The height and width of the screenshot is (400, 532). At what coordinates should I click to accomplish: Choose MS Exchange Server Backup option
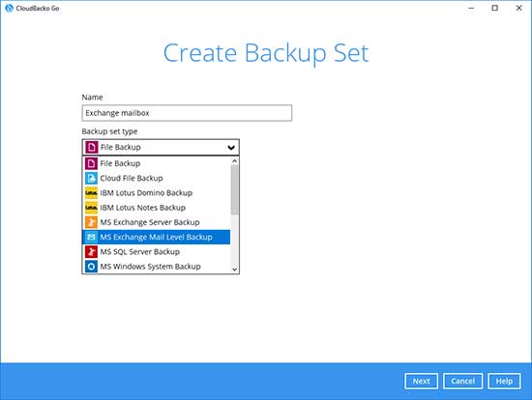[157, 222]
